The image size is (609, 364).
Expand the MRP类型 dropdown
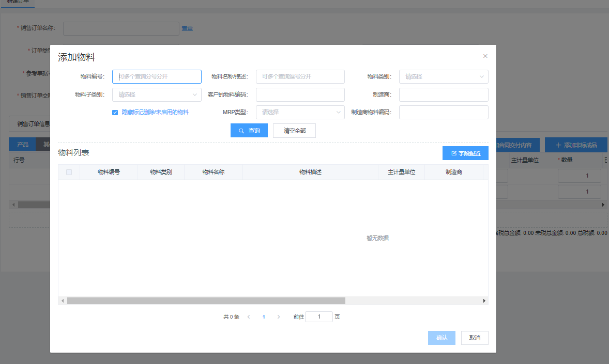[x=300, y=112]
